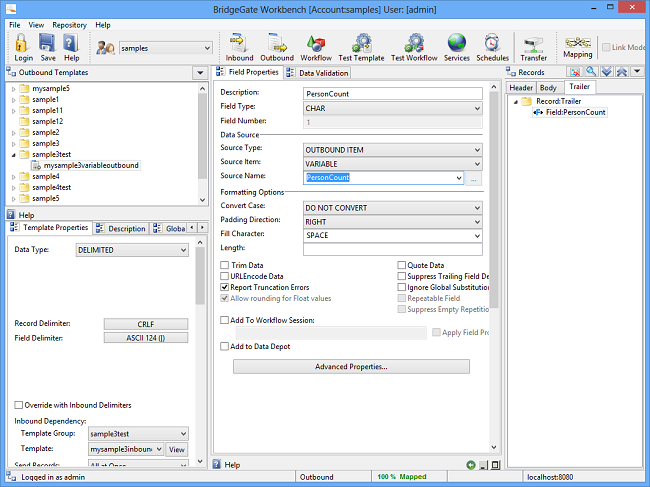Screen dimensions: 650x487
Task: Click the Description input field
Action: pyautogui.click(x=393, y=94)
